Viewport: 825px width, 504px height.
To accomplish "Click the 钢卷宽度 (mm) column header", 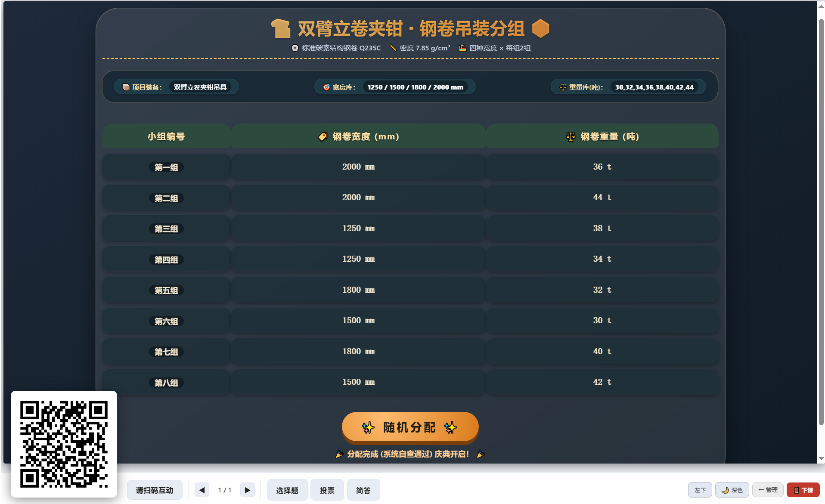I will click(358, 136).
